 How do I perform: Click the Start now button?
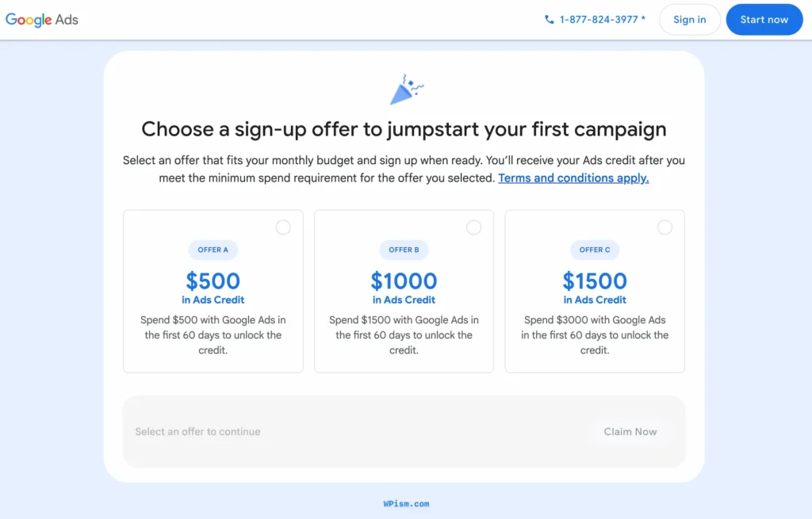tap(764, 20)
